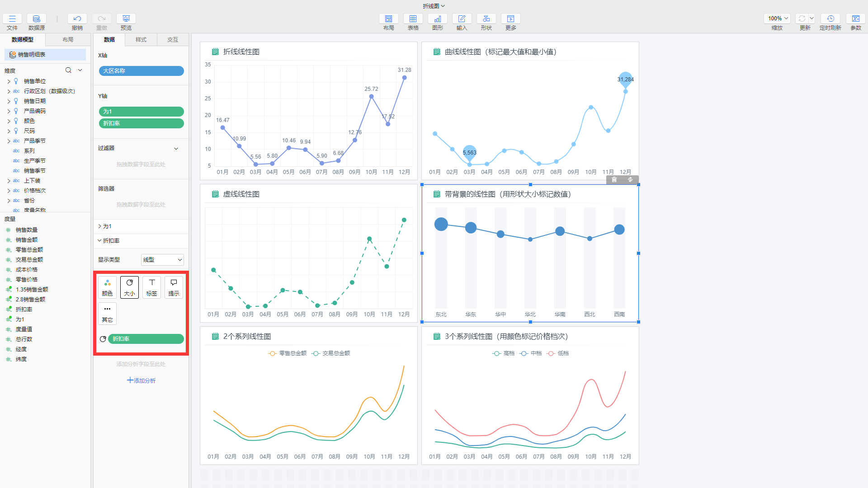Click the swap icon beside the trash icon
The height and width of the screenshot is (488, 868).
(630, 180)
